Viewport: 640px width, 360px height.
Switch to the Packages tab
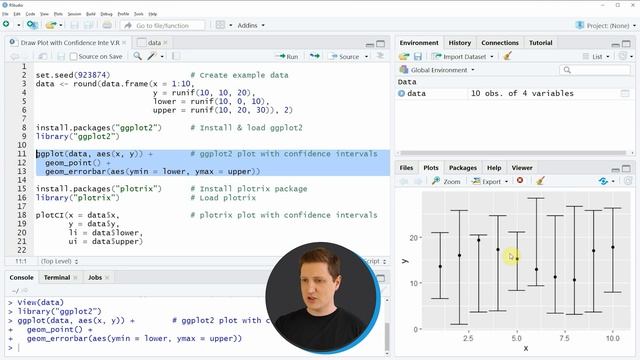point(462,167)
